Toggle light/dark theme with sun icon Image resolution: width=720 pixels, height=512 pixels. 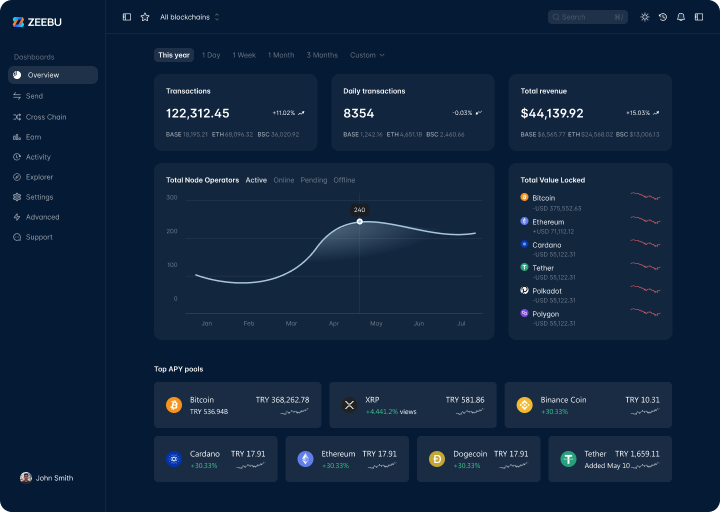click(x=645, y=17)
